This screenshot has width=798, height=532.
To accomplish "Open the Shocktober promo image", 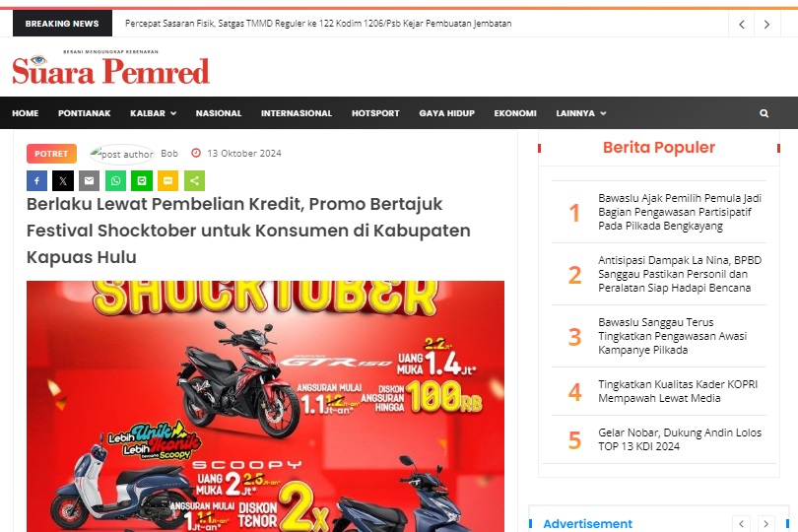I will coord(265,406).
